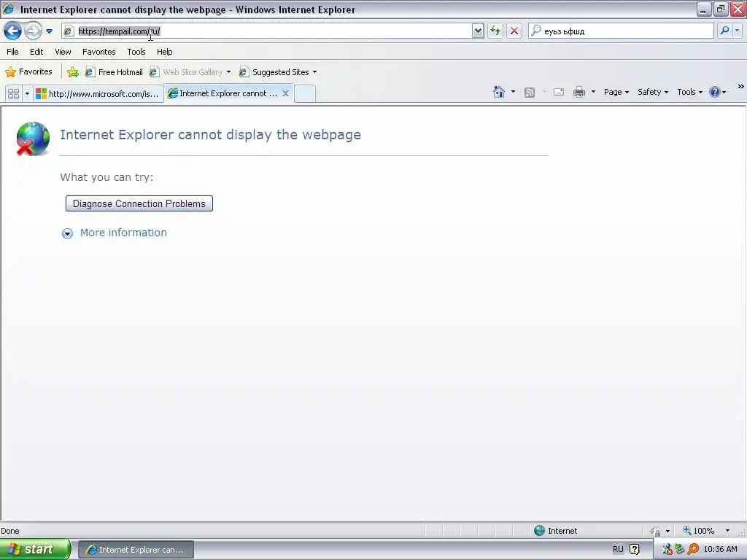Expand command bar overflow chevron
The width and height of the screenshot is (747, 560).
click(x=741, y=87)
